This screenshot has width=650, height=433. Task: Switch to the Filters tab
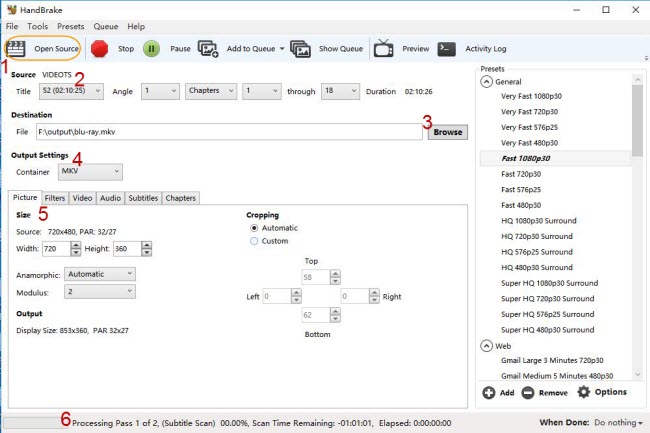point(55,198)
